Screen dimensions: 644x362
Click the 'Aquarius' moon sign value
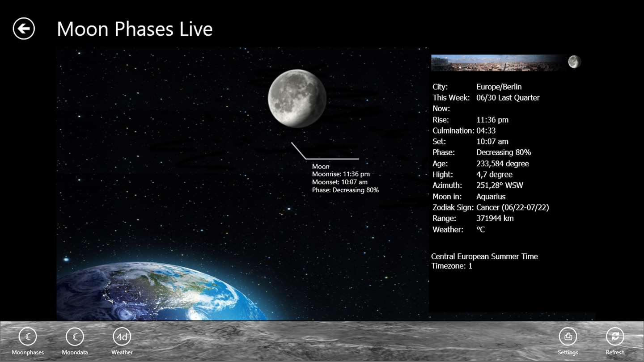tap(491, 196)
